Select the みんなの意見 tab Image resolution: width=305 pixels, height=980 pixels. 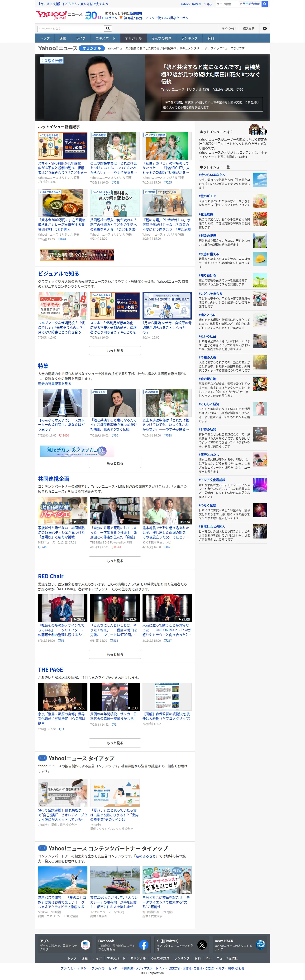(161, 39)
